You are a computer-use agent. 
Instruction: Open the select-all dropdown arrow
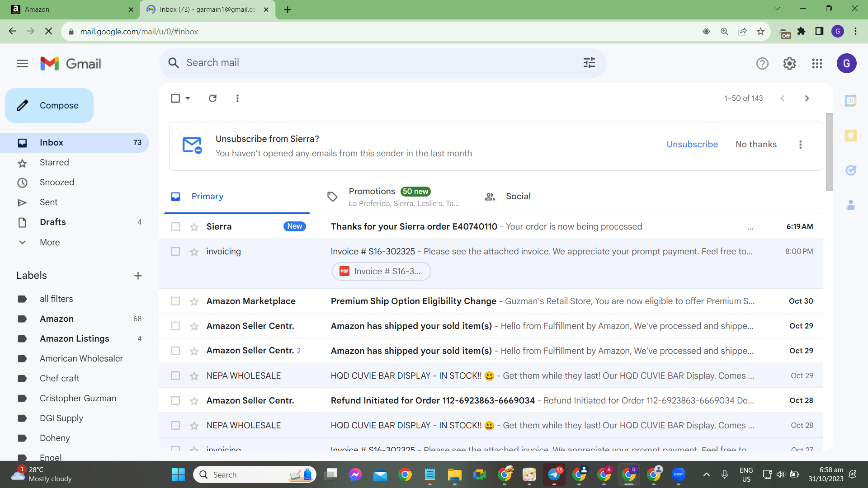[x=188, y=98]
